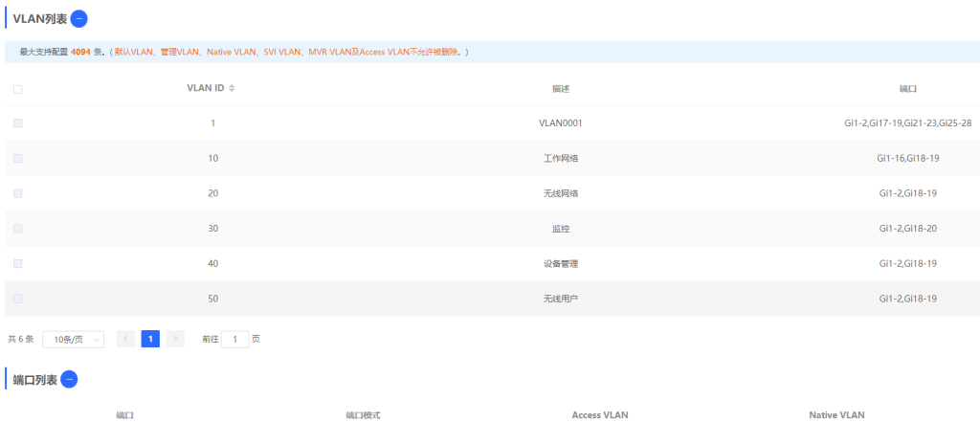Collapse the VLAN列表 section
This screenshot has width=980, height=422.
point(79,18)
